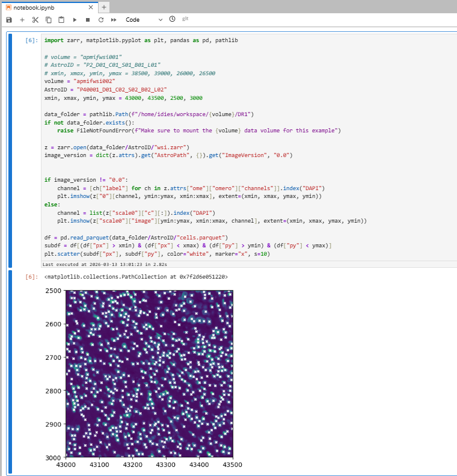Click into the code cell editor

click(241, 150)
